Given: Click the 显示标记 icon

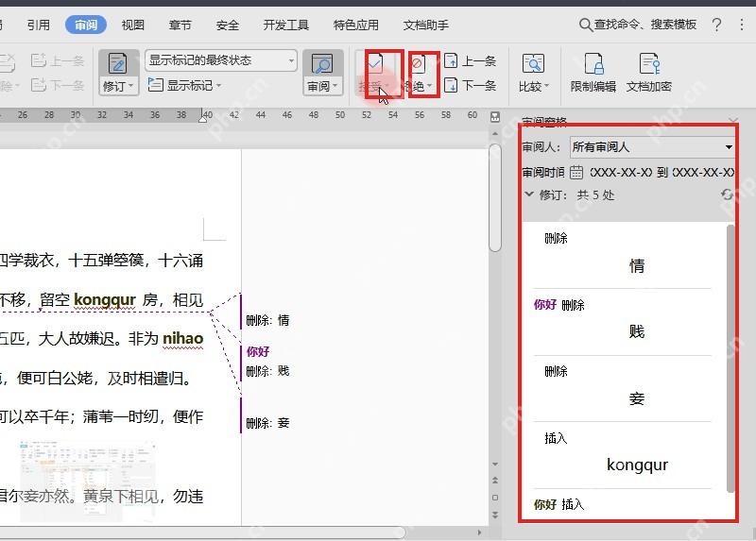Looking at the screenshot, I should [x=155, y=85].
